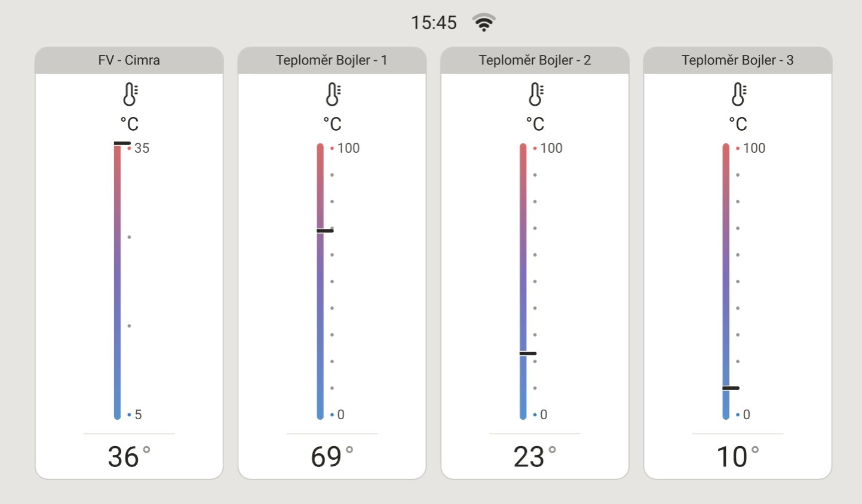The image size is (862, 504).
Task: Click the 23° reading value
Action: (535, 457)
